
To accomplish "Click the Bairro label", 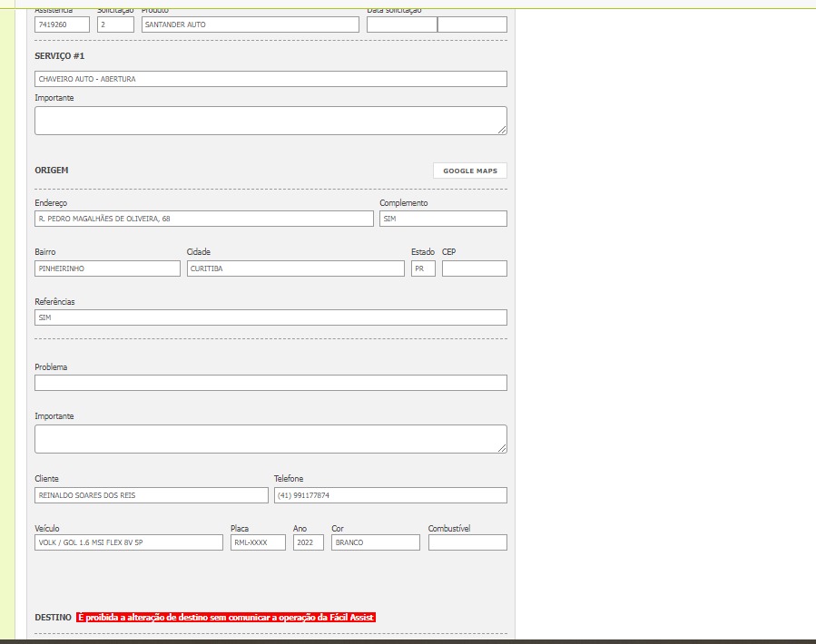I will coord(45,252).
